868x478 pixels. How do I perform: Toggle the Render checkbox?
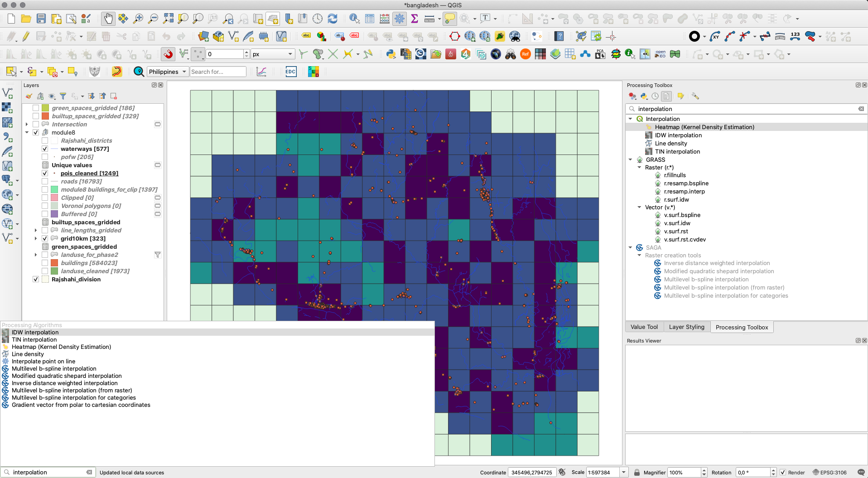click(x=783, y=472)
